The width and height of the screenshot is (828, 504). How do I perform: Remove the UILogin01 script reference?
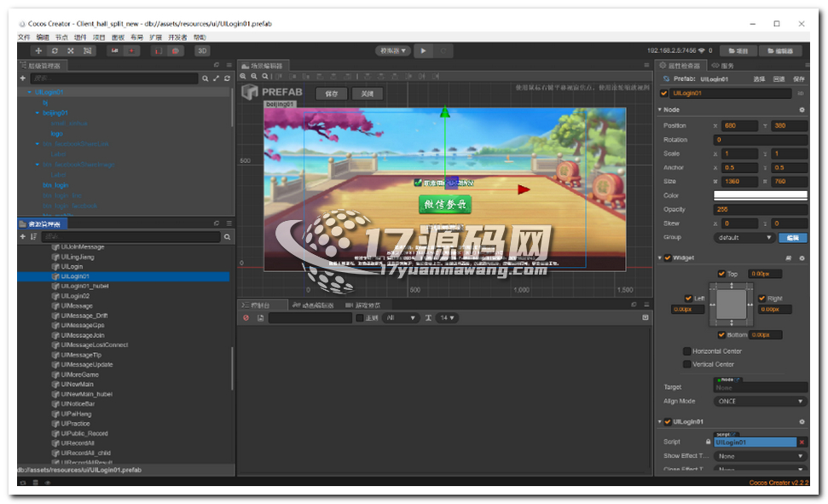(802, 442)
